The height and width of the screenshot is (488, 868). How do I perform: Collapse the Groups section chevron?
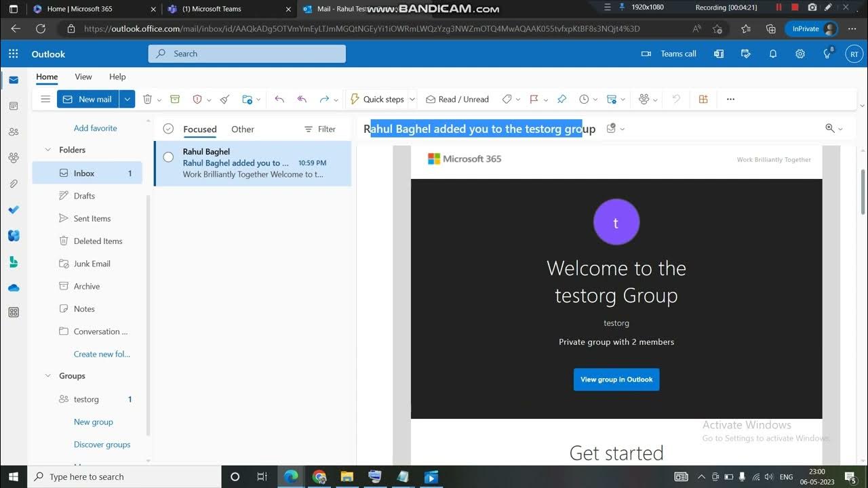47,375
